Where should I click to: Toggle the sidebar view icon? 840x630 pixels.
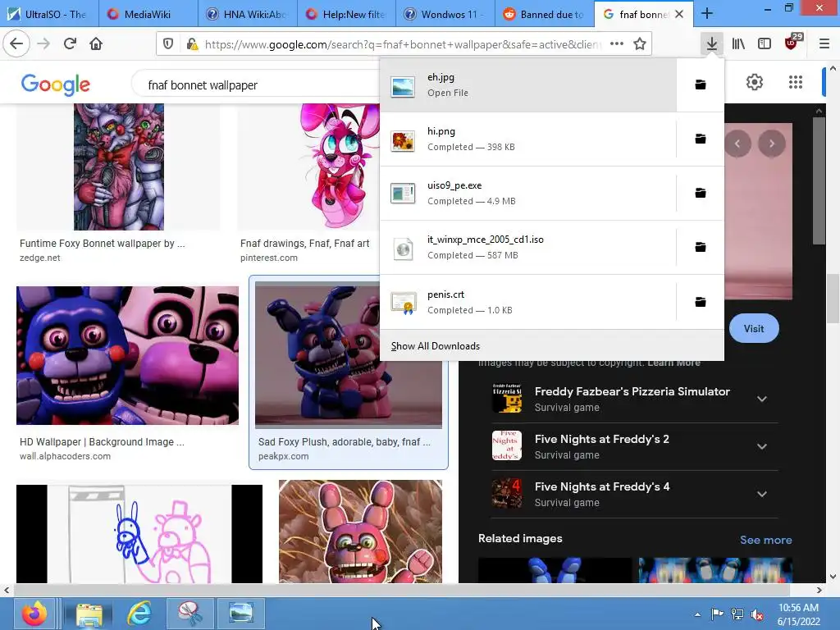pyautogui.click(x=765, y=44)
